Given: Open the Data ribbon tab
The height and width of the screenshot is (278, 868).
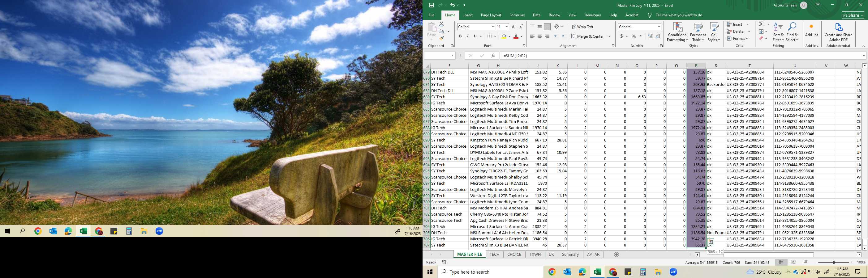Looking at the screenshot, I should 536,15.
